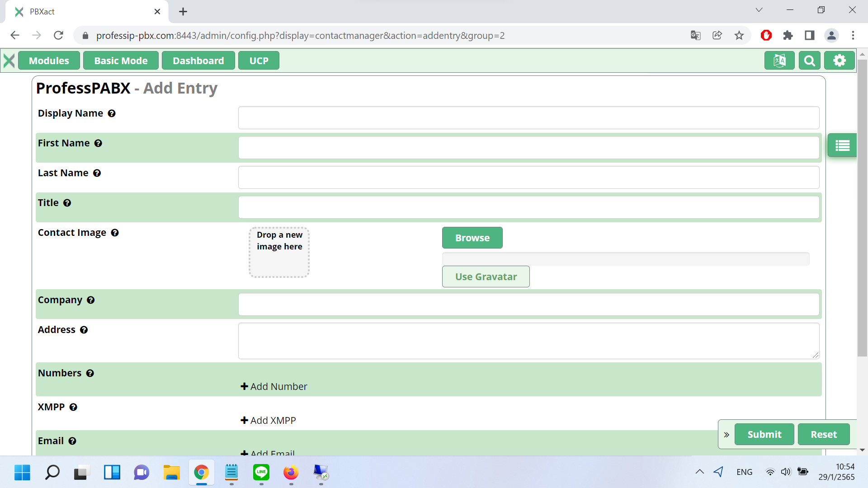Bookmark this page with star icon
Screen dimensions: 868x488
(739, 35)
